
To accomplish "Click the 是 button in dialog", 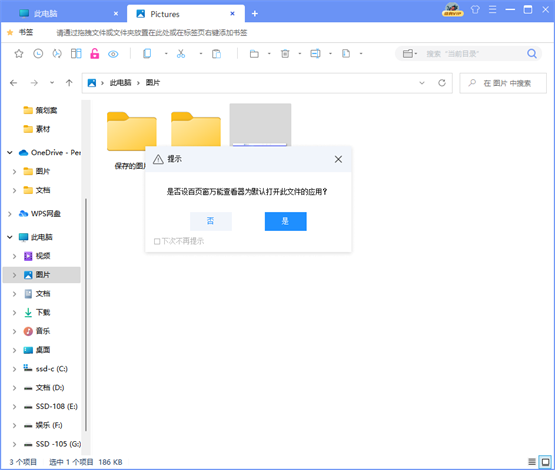I will [286, 222].
